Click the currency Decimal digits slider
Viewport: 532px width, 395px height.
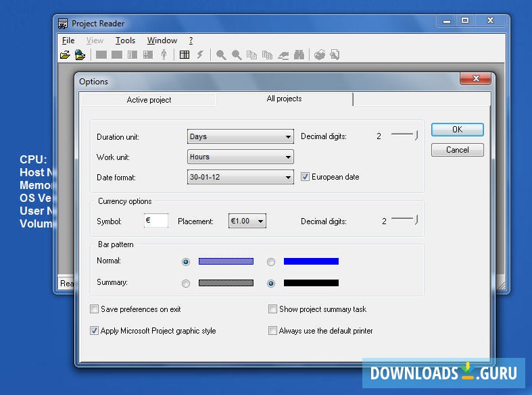tap(404, 220)
